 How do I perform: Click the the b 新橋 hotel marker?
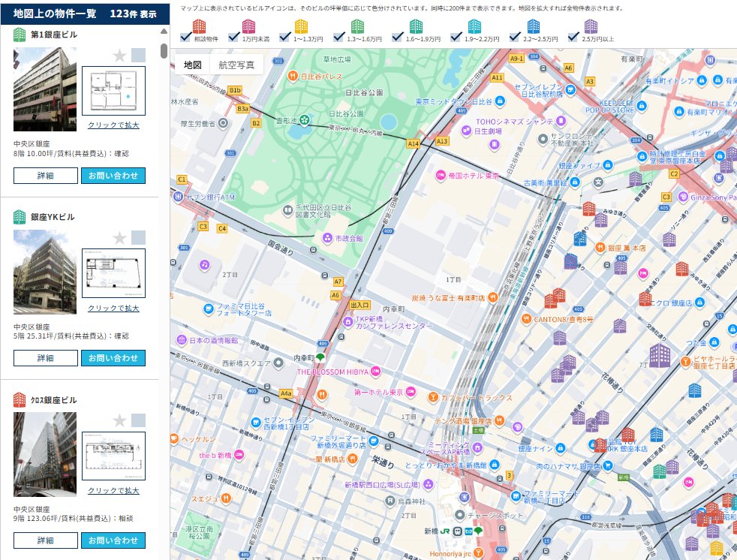click(239, 455)
